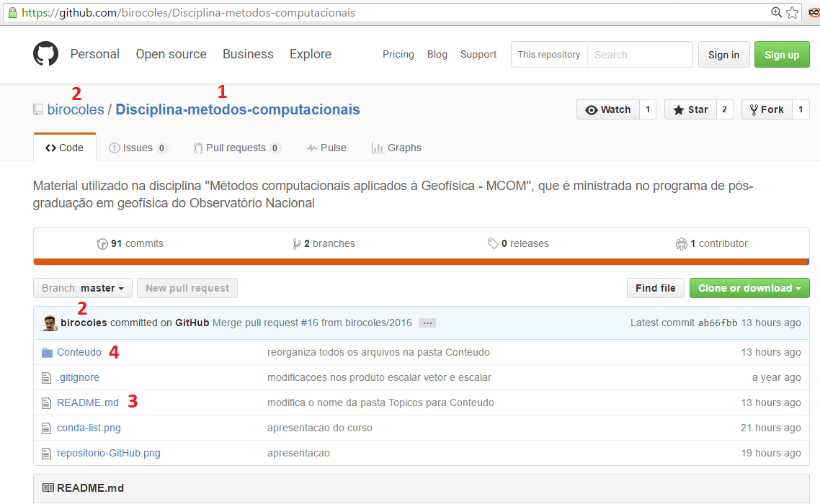This screenshot has height=504, width=820.
Task: Click the .gitignore file icon
Action: [x=47, y=377]
